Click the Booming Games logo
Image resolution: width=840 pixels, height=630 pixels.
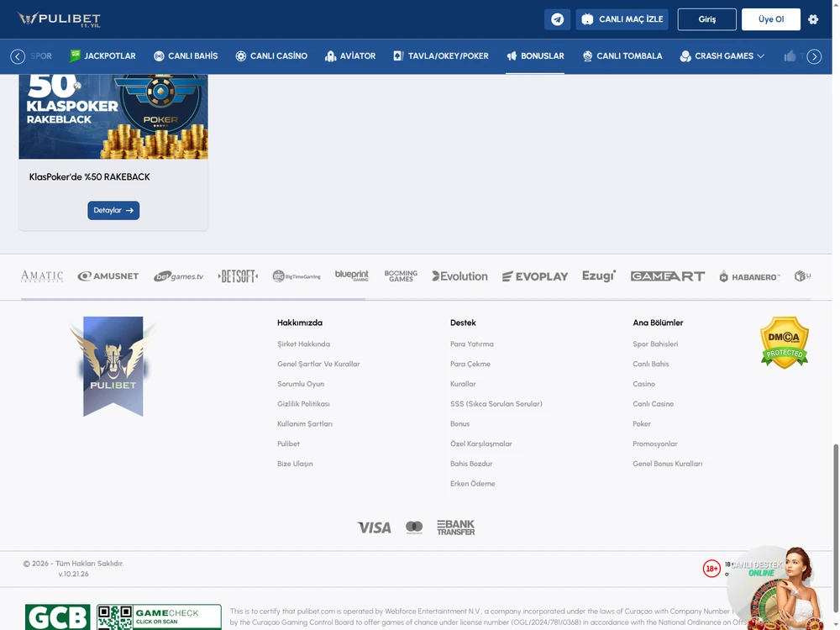[401, 276]
